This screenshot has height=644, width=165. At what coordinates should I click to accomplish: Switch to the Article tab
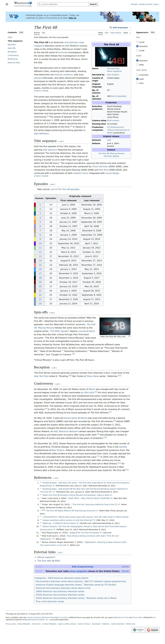point(37,33)
